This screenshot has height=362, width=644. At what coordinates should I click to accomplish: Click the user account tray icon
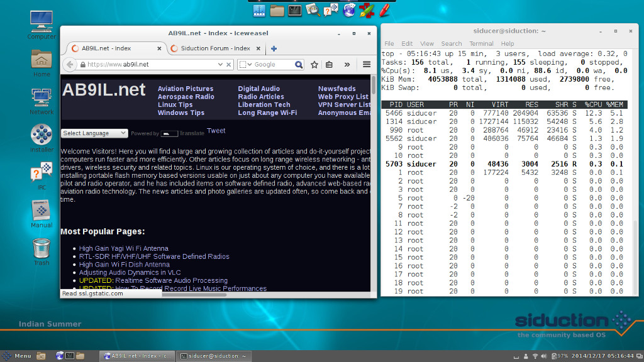pyautogui.click(x=526, y=356)
